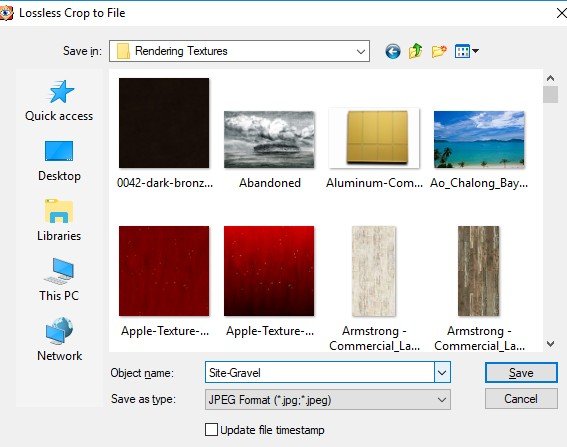Screen dimensions: 567x447
Task: Expand the Object name dropdown arrow
Action: coord(442,372)
